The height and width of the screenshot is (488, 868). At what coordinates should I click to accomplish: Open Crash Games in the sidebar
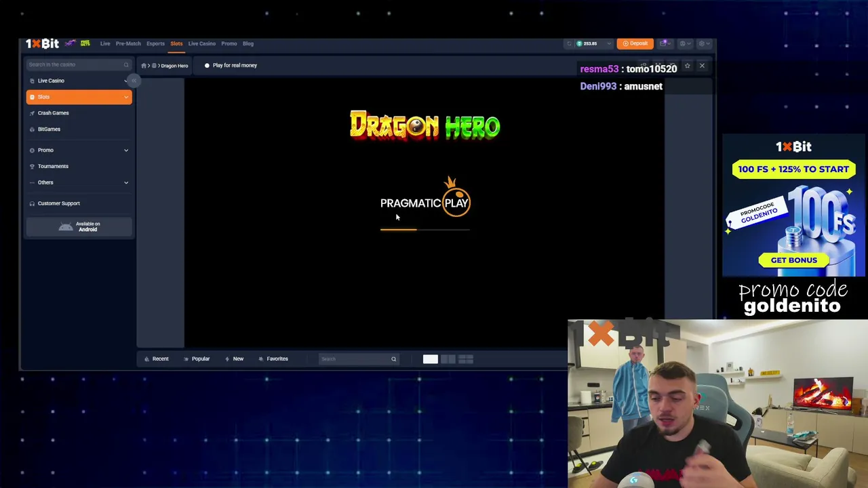click(54, 113)
